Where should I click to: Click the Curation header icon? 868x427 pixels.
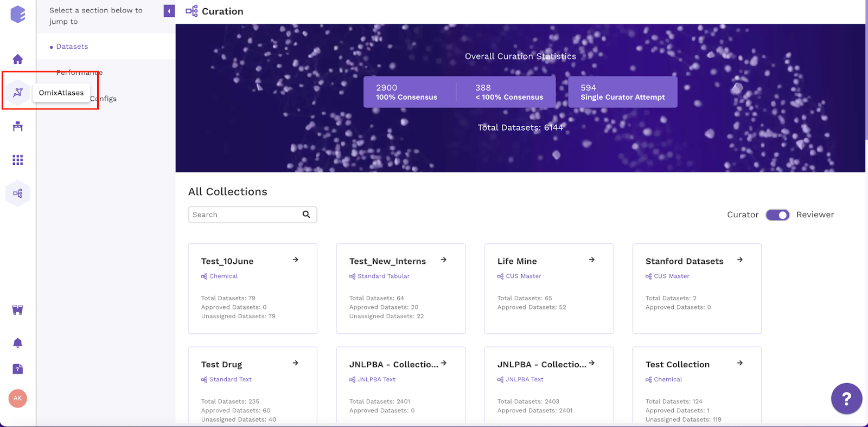click(192, 11)
